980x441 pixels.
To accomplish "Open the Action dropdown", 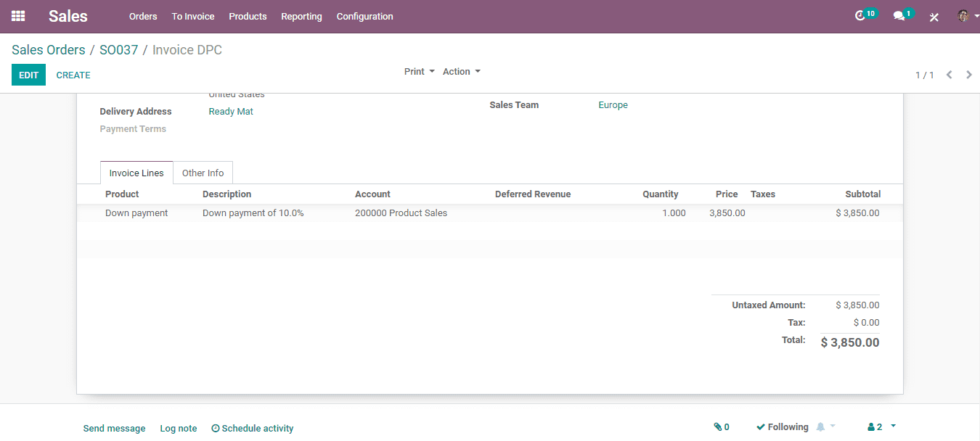I will pyautogui.click(x=462, y=71).
